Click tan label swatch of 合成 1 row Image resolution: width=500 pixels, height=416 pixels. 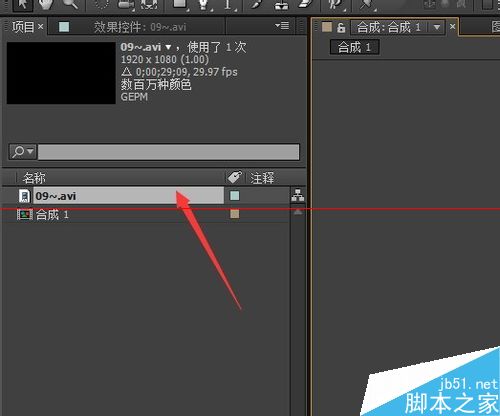click(x=235, y=214)
